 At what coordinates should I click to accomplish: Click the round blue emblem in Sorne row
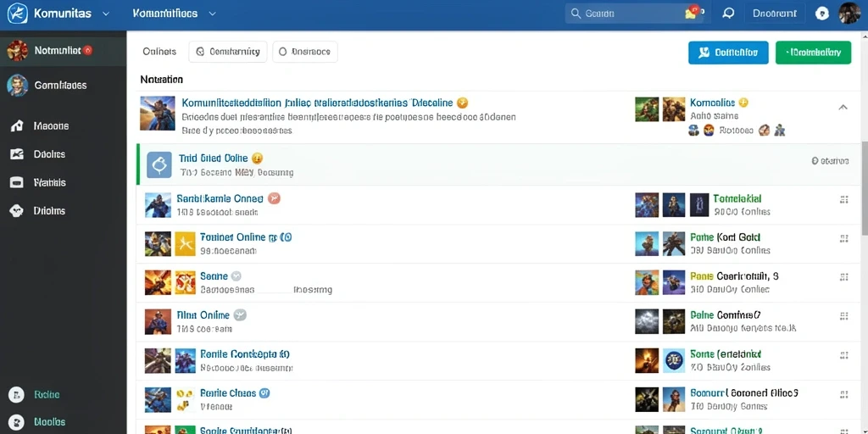674,360
